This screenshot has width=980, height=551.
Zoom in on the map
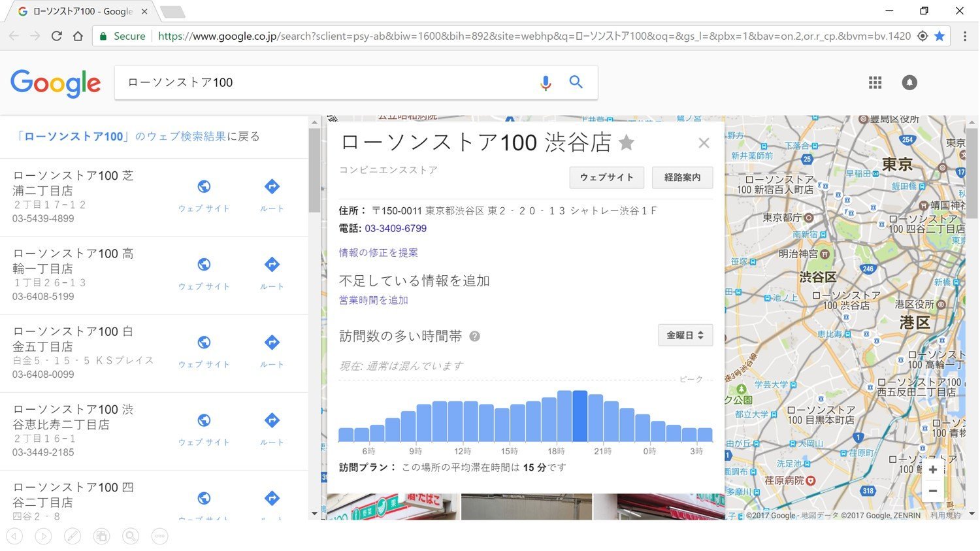point(933,469)
